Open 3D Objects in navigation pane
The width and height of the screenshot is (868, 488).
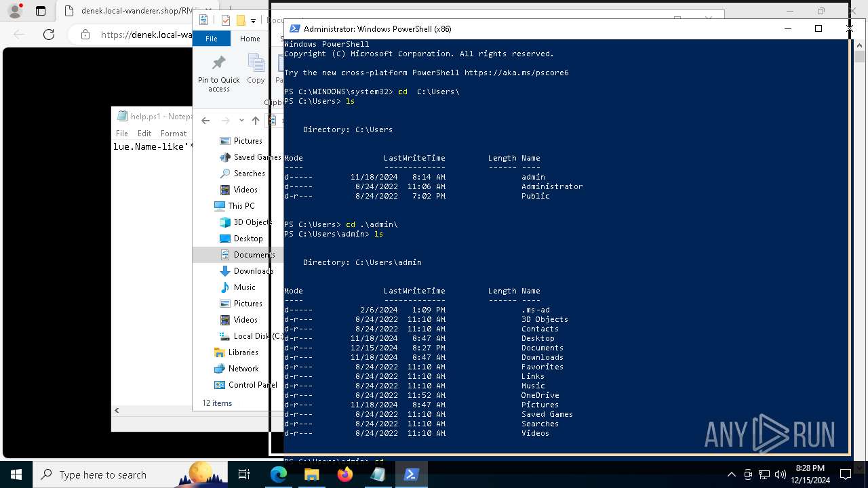point(245,222)
